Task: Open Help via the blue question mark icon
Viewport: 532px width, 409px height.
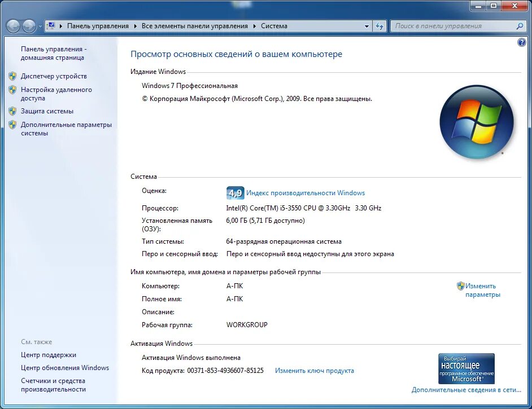Action: pos(521,42)
